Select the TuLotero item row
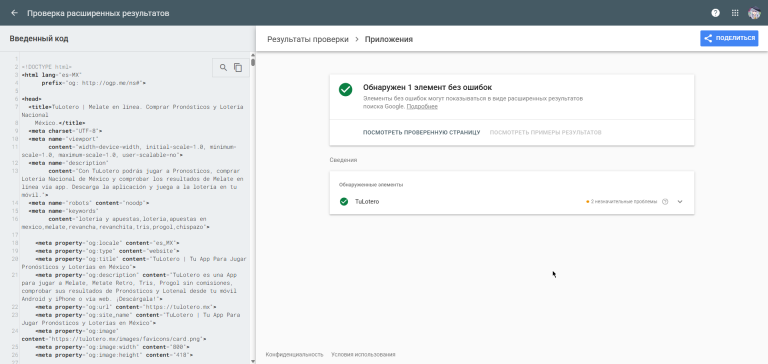Viewport: 768px width, 364px height. tap(512, 202)
